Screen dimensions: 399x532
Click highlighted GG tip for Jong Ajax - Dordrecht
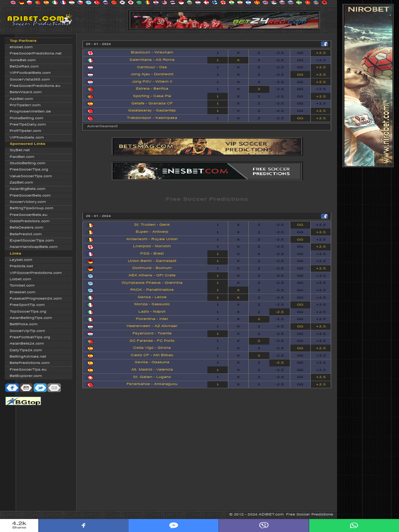[x=300, y=75]
